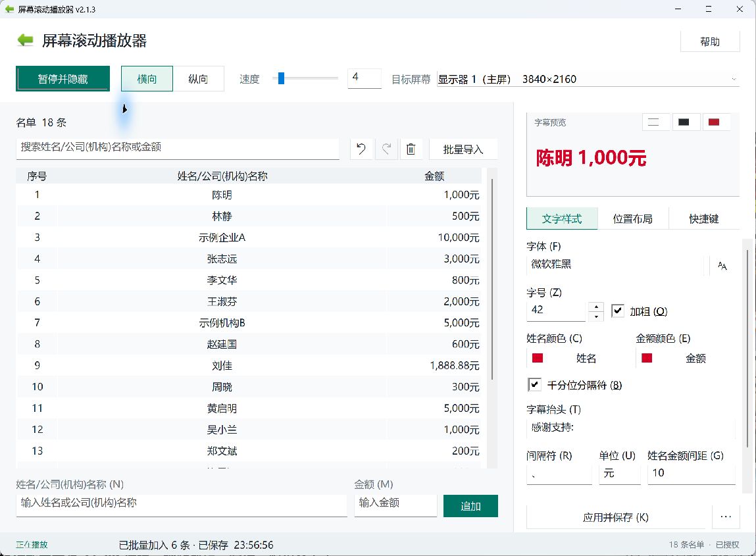Switch to the 位置布局 tab
The width and height of the screenshot is (756, 556).
[632, 219]
